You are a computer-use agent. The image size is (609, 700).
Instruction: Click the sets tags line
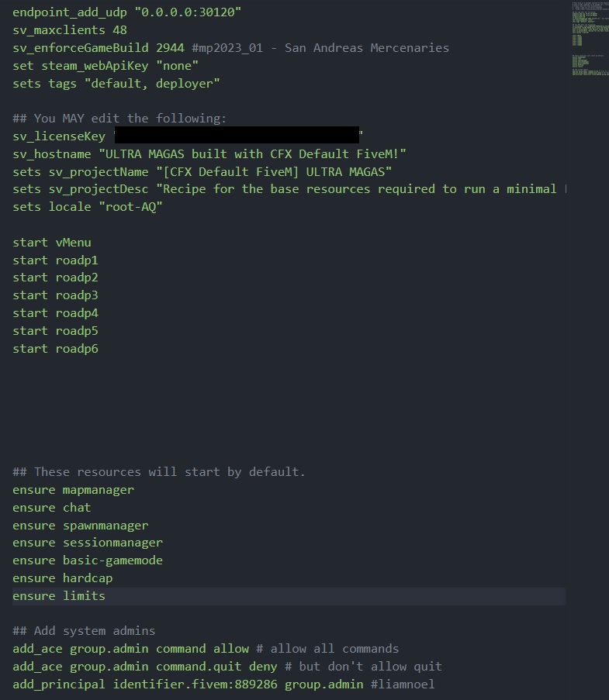116,83
